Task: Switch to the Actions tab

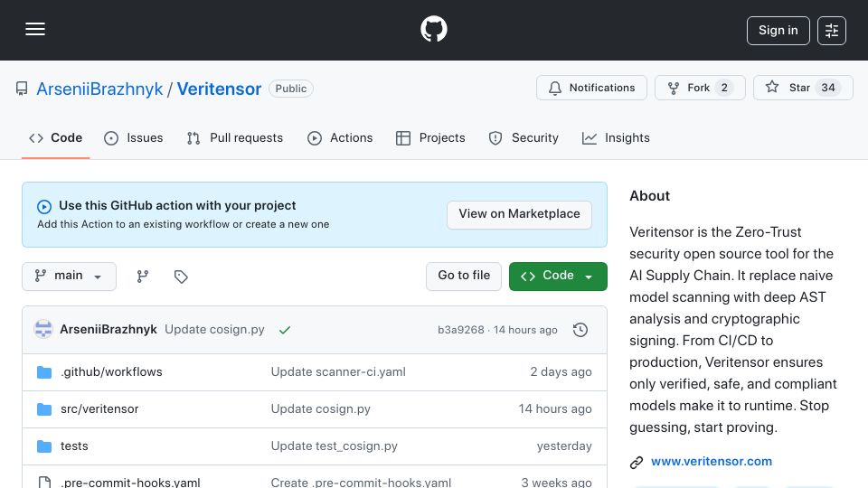Action: pos(340,137)
